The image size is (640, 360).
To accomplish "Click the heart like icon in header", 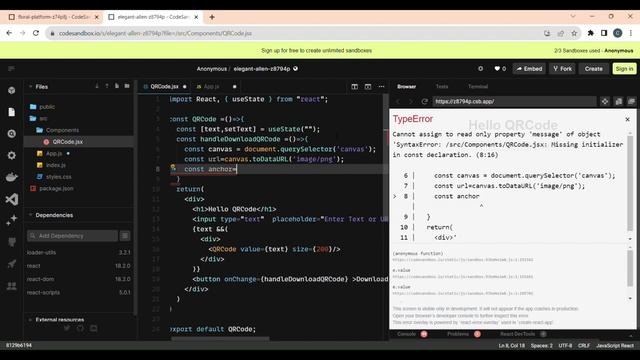I will (497, 69).
